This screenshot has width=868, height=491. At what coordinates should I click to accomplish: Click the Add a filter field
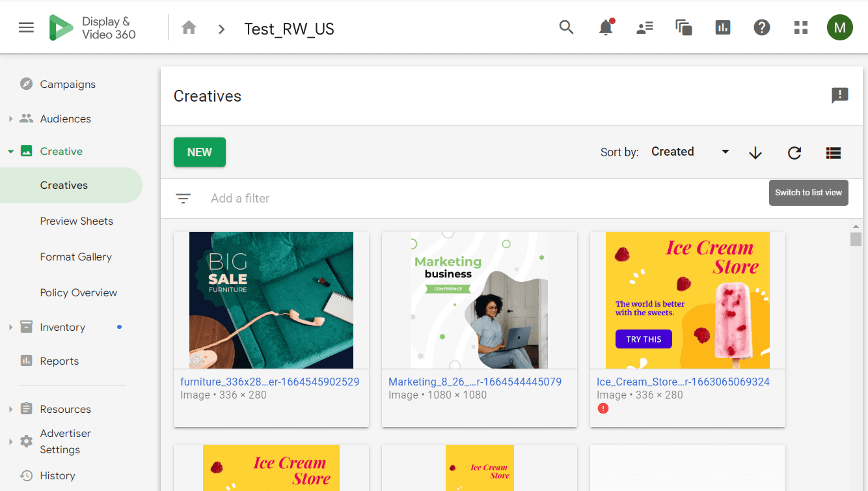tap(240, 199)
